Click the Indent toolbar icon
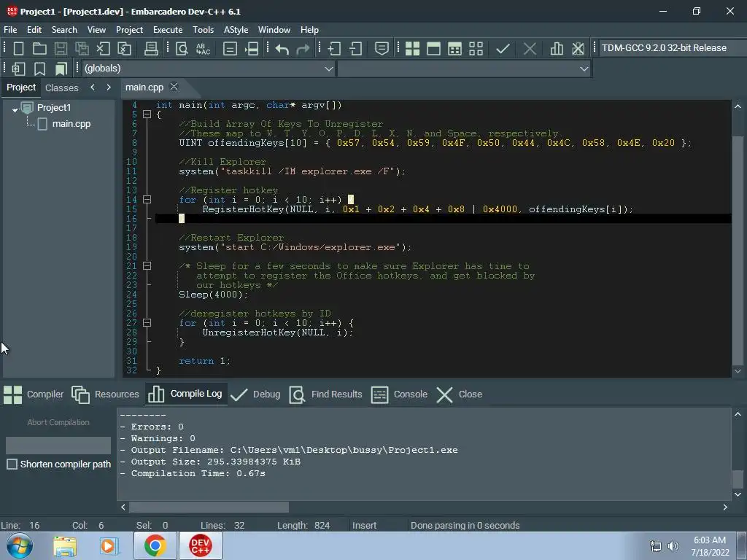Image resolution: width=747 pixels, height=560 pixels. coord(334,48)
